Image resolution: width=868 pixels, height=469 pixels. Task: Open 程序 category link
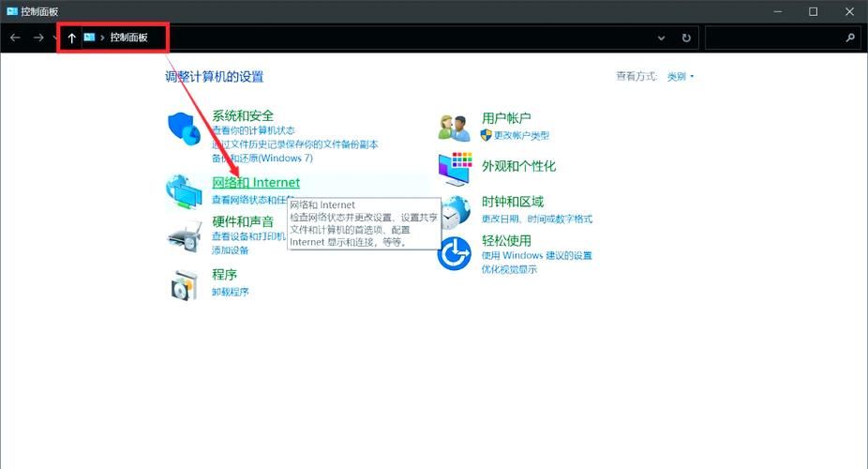point(225,275)
